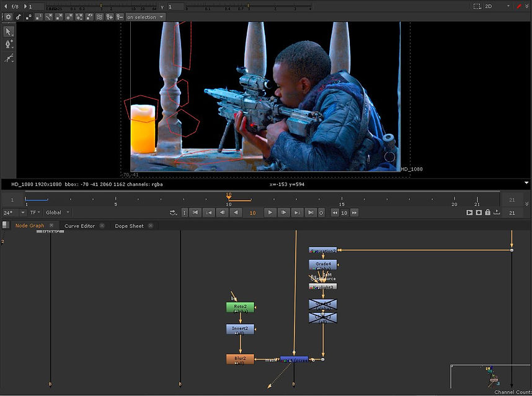Image resolution: width=532 pixels, height=396 pixels.
Task: Click the pane layout icon left of Node Graph
Action: (x=6, y=225)
